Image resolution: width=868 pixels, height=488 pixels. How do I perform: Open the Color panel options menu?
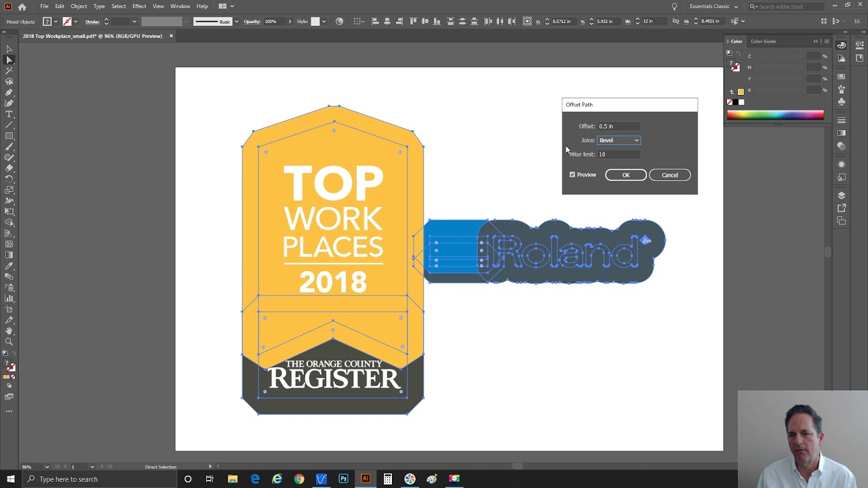tap(826, 41)
